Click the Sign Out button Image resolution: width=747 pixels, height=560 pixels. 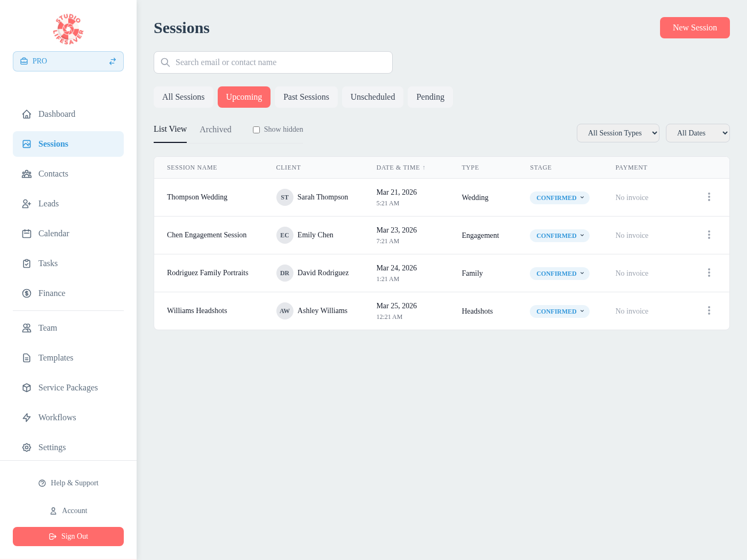point(68,536)
